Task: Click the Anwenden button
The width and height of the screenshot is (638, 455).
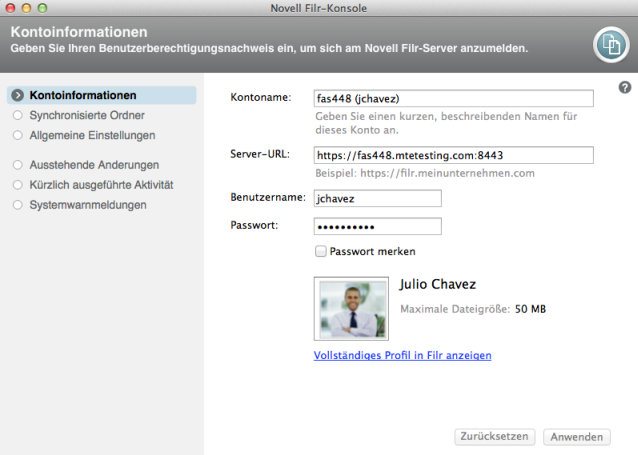Action: pyautogui.click(x=577, y=437)
